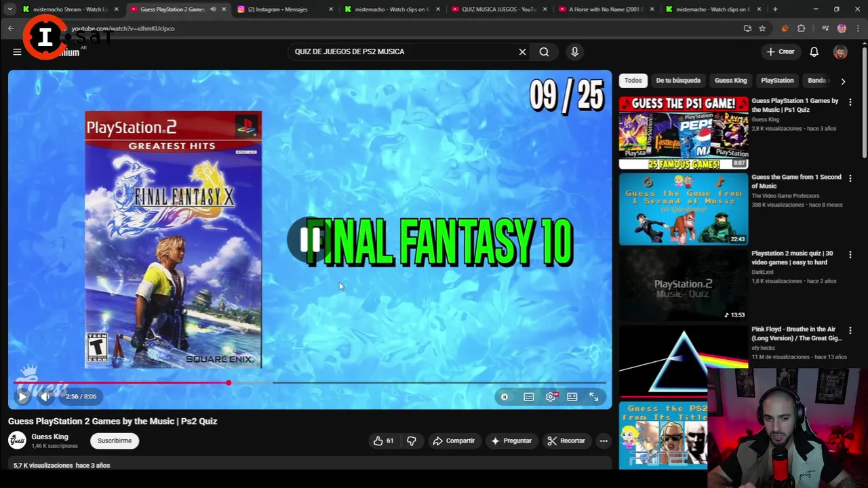Open Guess the PS1 Game video thumbnail
This screenshot has width=868, height=488.
pos(684,133)
